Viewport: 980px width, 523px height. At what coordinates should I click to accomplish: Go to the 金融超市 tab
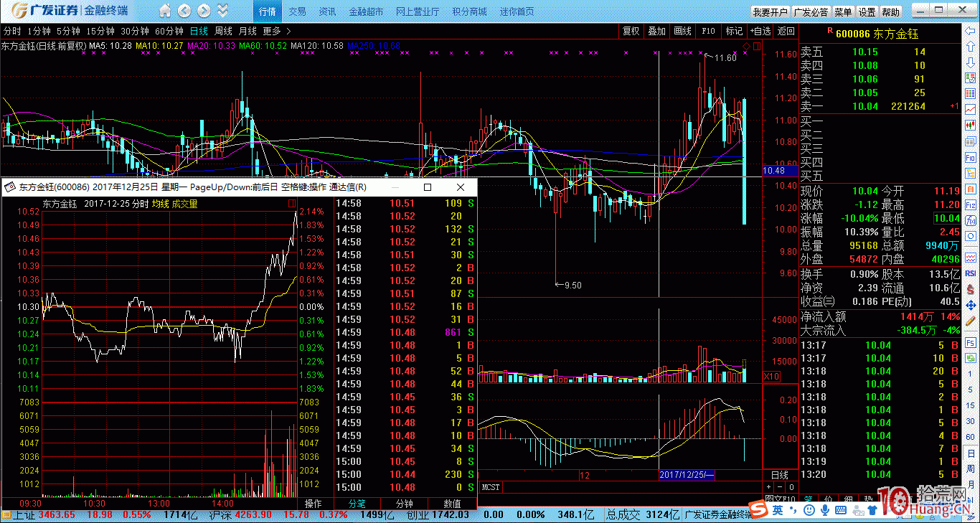click(366, 11)
